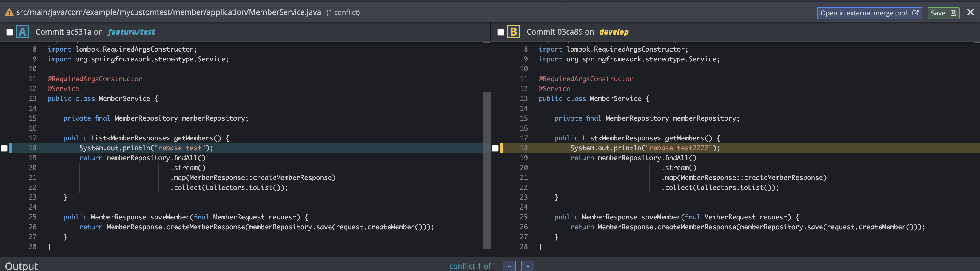Screen dimensions: 980x271
Task: Click the warning triangle beside the file path
Action: click(8, 12)
